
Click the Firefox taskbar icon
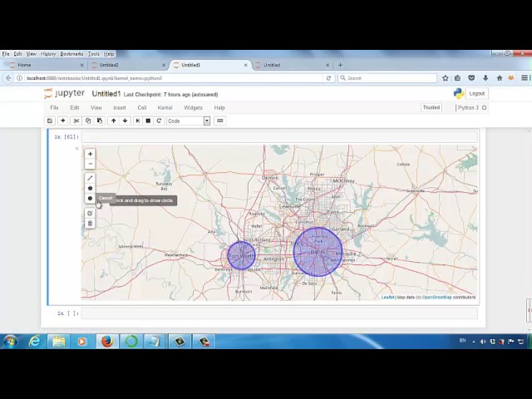coord(107,341)
